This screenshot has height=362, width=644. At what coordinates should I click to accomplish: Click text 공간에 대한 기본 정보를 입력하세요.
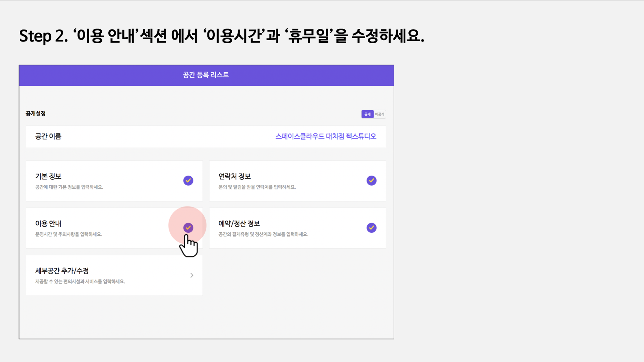point(69,187)
